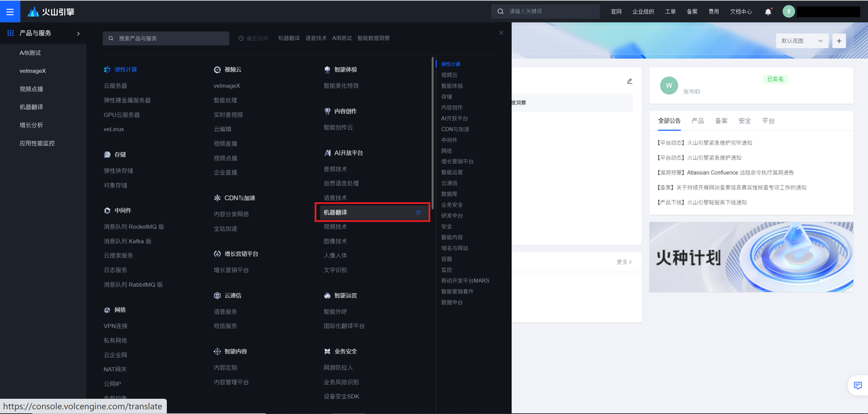Open 文档中心 in the top navigation
868x414 pixels.
[x=741, y=12]
